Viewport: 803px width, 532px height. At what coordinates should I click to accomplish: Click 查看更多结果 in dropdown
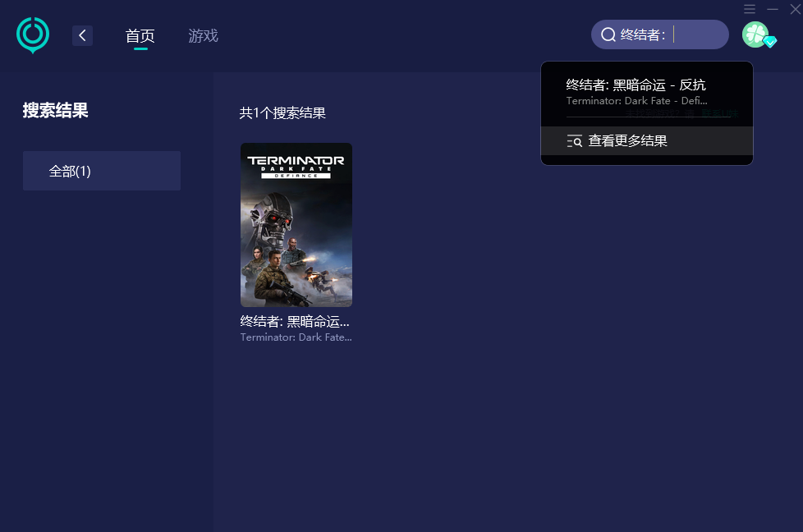[x=647, y=141]
